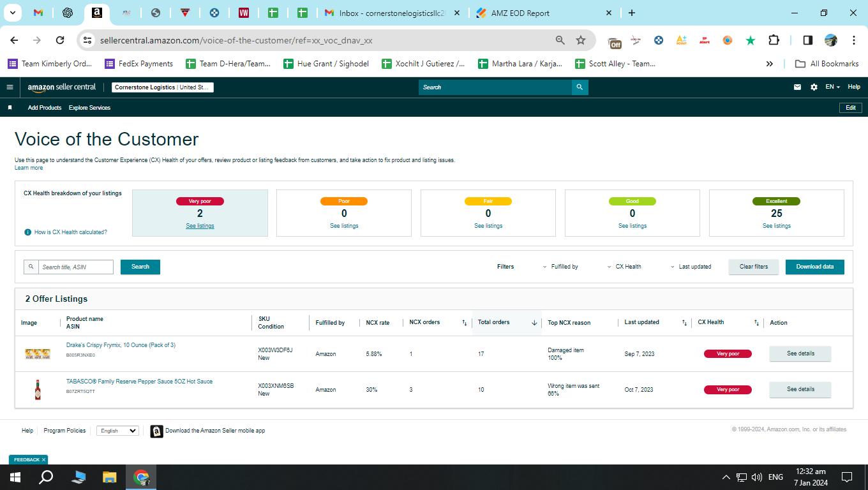Sort by Last updated column arrows
Image resolution: width=868 pixels, height=490 pixels.
[x=684, y=323]
